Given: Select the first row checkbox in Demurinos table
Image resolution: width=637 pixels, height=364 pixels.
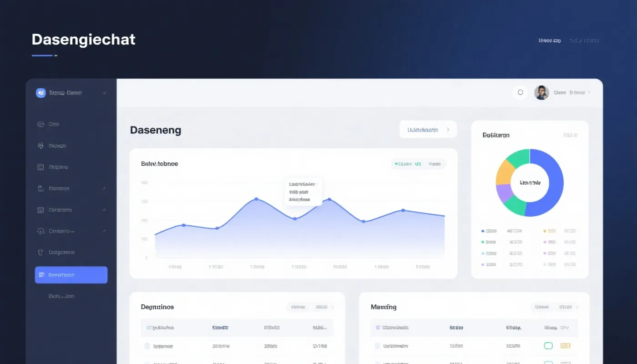Looking at the screenshot, I should click(147, 346).
